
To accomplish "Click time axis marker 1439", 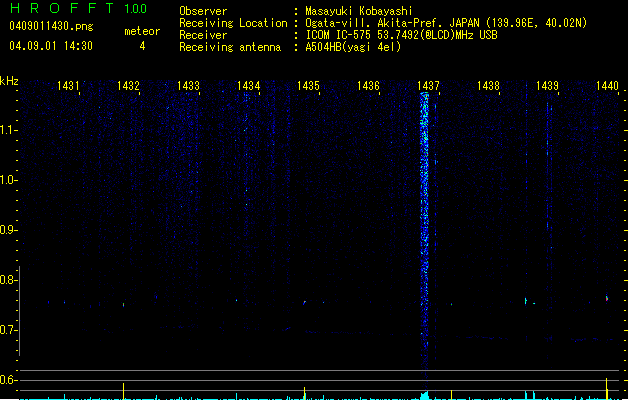I will click(548, 86).
